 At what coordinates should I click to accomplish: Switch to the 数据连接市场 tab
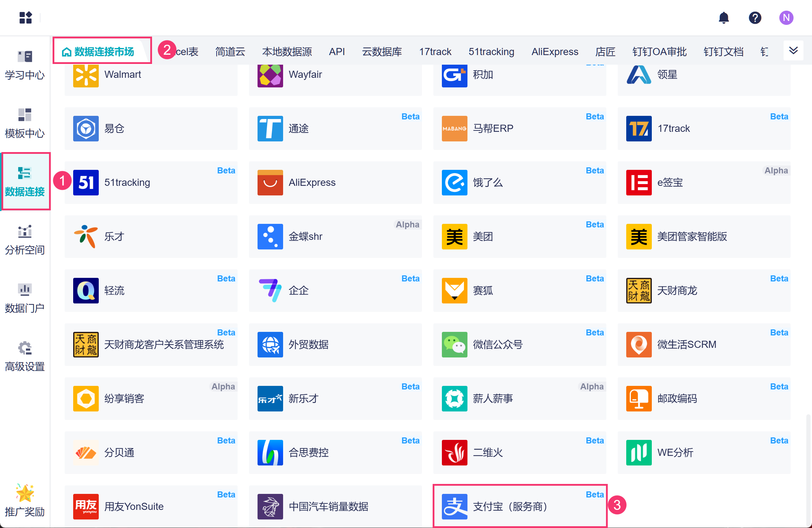tap(98, 52)
